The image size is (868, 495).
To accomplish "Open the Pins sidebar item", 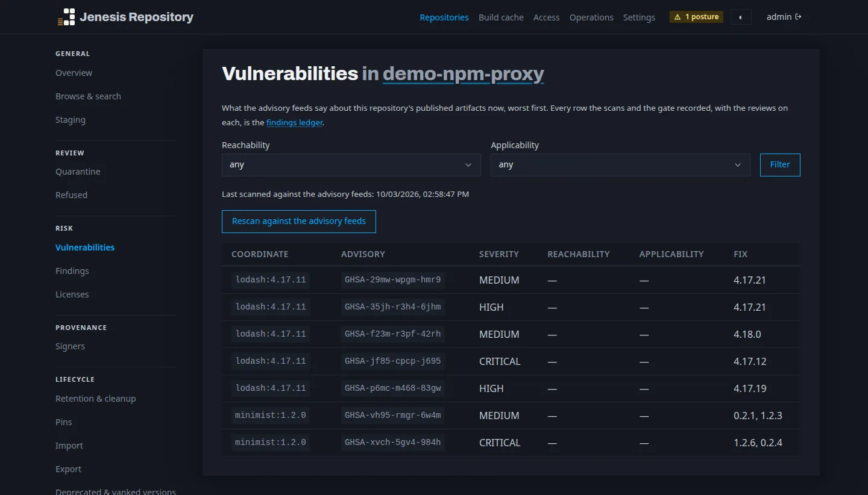I will (64, 422).
